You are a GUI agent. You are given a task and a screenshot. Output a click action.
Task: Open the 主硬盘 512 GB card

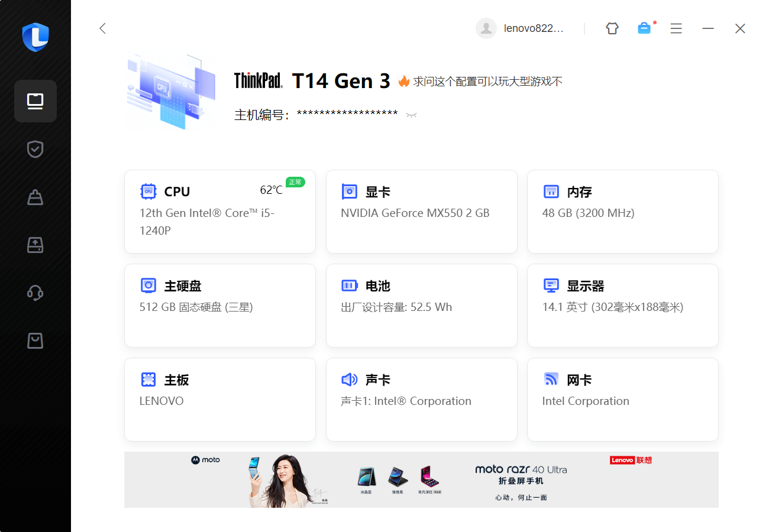(x=220, y=306)
